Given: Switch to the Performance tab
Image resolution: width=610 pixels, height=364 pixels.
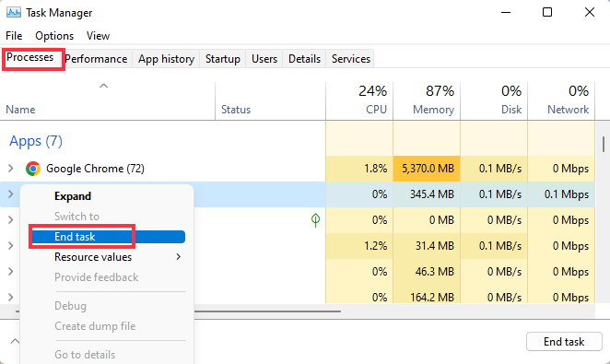Looking at the screenshot, I should (x=96, y=59).
